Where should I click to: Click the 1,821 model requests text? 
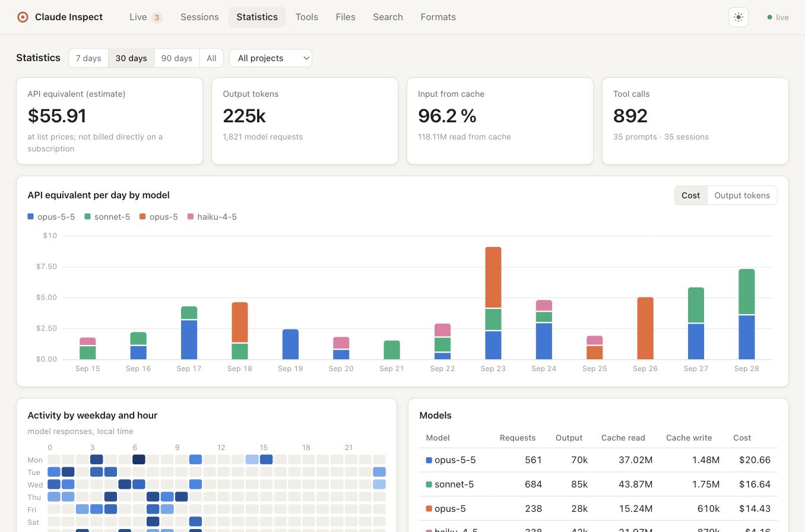(x=262, y=137)
